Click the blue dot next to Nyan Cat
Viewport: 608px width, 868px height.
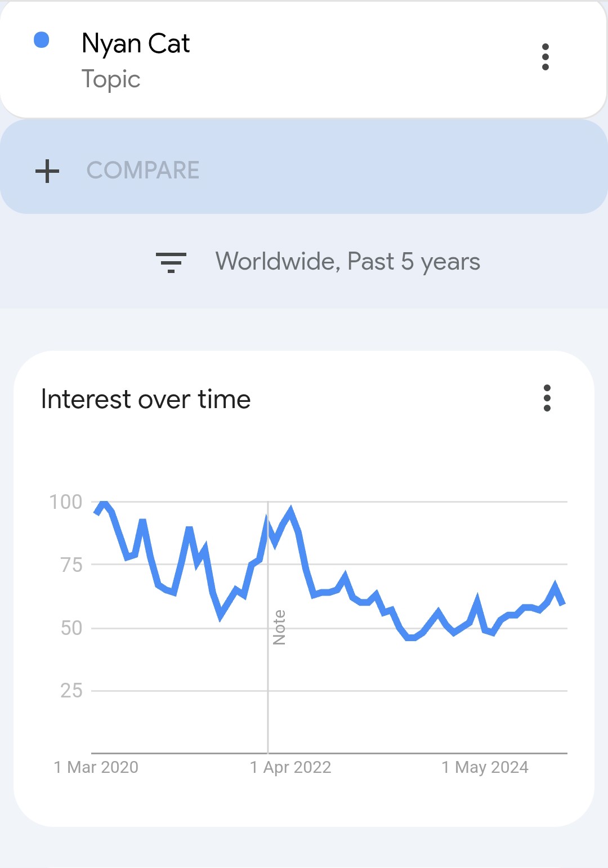click(x=42, y=40)
